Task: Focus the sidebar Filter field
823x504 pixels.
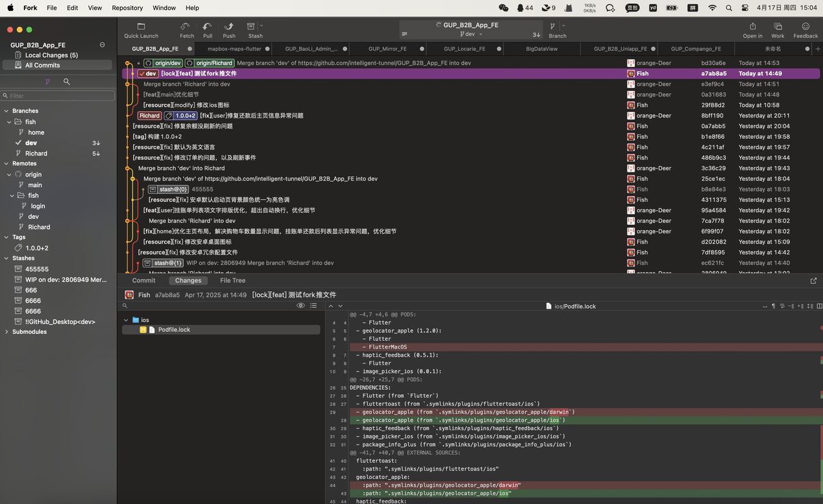Action: pyautogui.click(x=58, y=96)
